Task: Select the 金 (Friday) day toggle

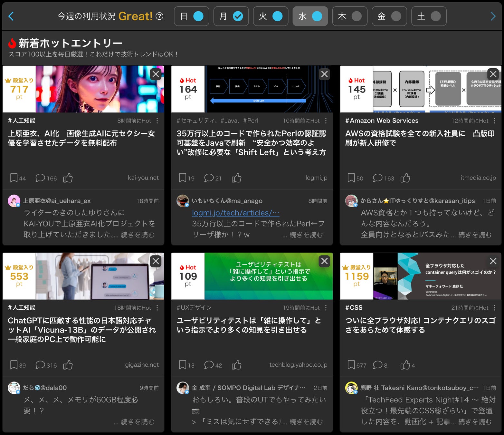Action: (x=389, y=16)
